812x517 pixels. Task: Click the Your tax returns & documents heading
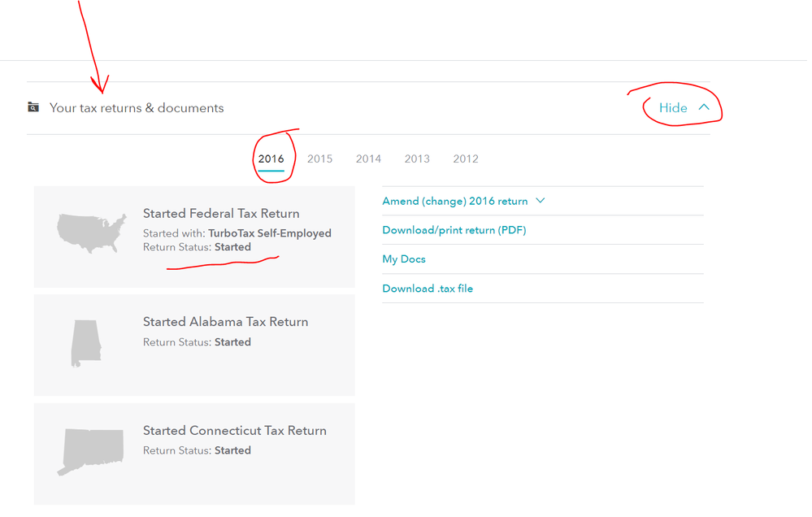pos(137,108)
